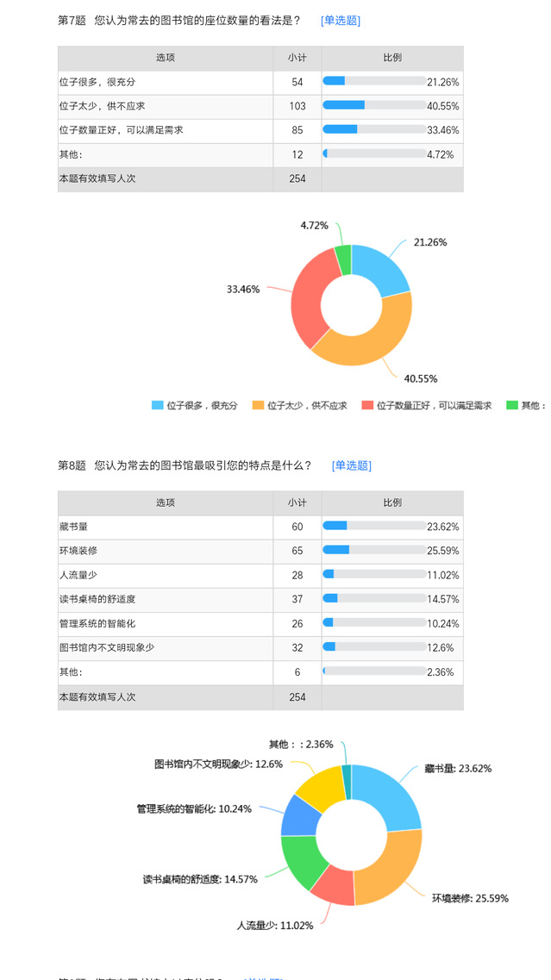Click the blue 藏书量 slice in question 8 chart

click(391, 791)
